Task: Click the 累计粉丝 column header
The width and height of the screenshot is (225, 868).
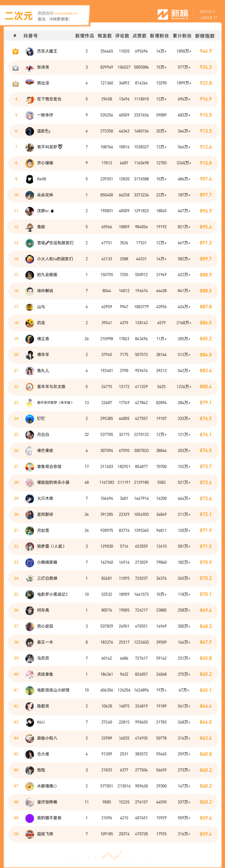Action: point(182,36)
